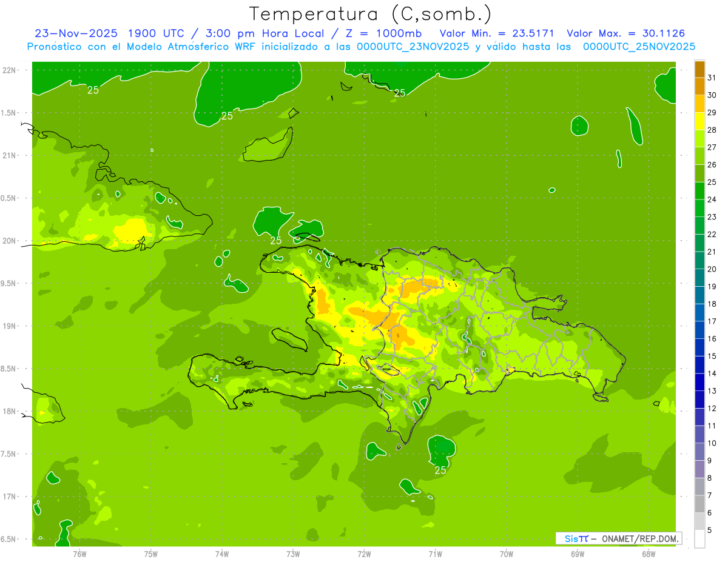Click the legend swatch between 27 and 28

(699, 139)
